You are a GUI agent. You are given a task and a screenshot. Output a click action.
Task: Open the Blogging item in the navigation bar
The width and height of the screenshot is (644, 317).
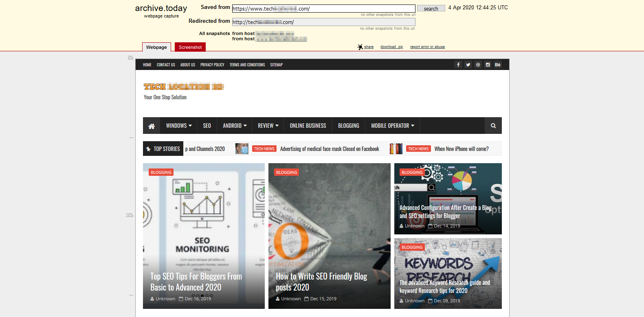coord(349,126)
